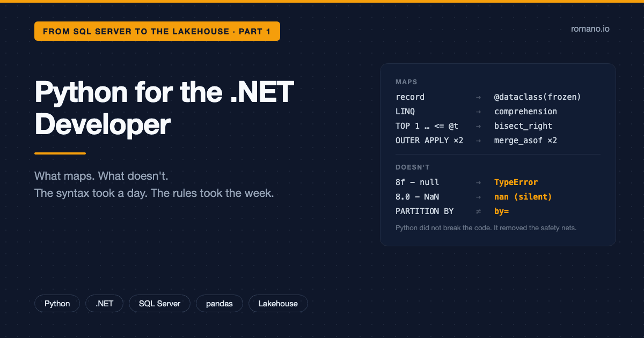Image resolution: width=644 pixels, height=338 pixels.
Task: Click the orange 'by=' text
Action: point(501,211)
